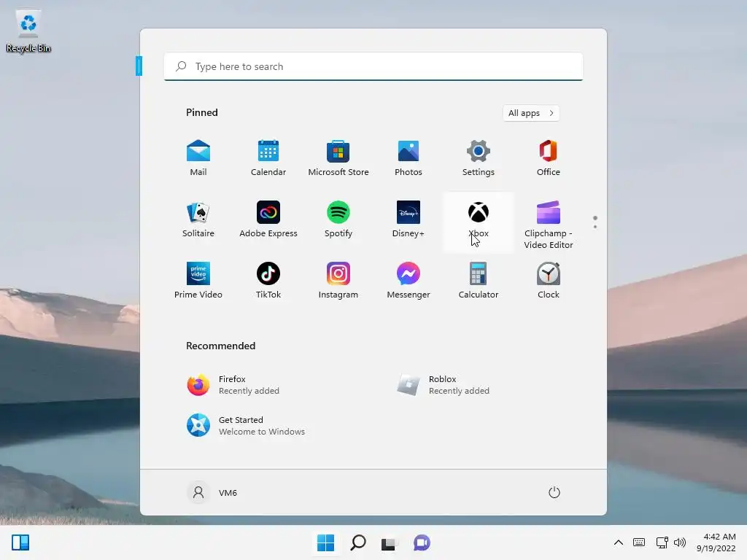The image size is (747, 560).
Task: Open the Mail app
Action: (x=198, y=158)
